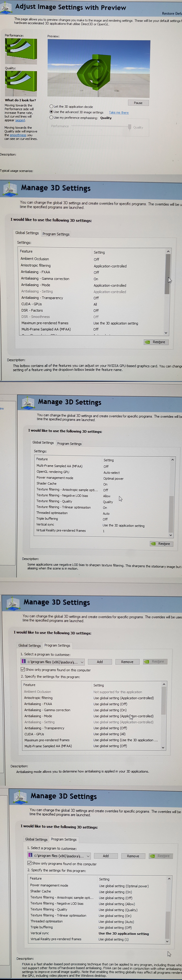Click the value '1' beside Virtual Reality pre-rendered frames
182x980 pixels.
[104, 531]
